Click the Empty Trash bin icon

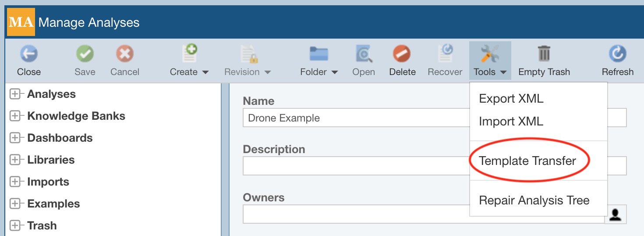(544, 54)
